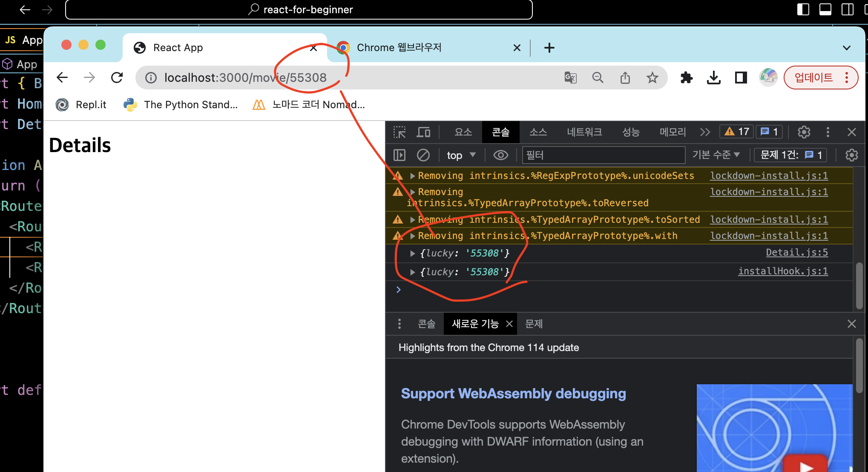Click the Chrome extensions puzzle icon

pyautogui.click(x=686, y=78)
